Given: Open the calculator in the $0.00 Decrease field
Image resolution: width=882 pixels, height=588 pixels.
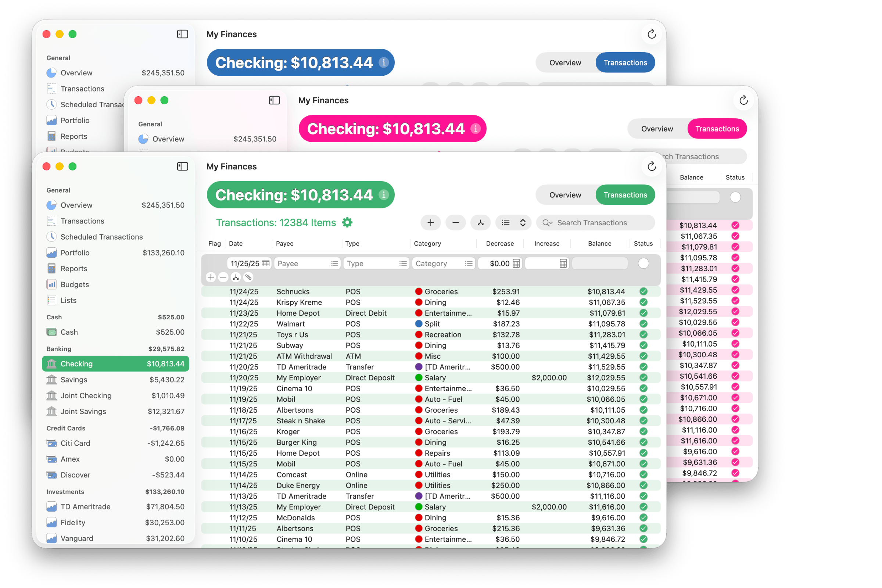Looking at the screenshot, I should tap(516, 263).
